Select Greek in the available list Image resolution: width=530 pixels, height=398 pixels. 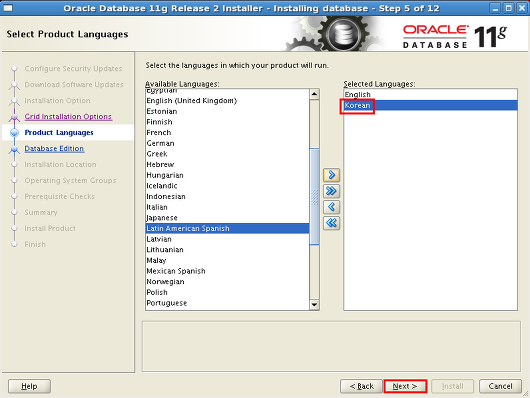coord(227,154)
